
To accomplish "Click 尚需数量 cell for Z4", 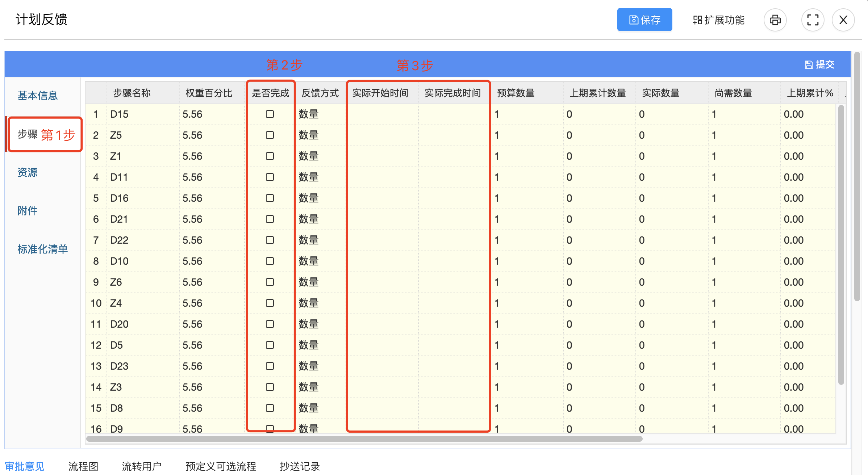I will 744,303.
